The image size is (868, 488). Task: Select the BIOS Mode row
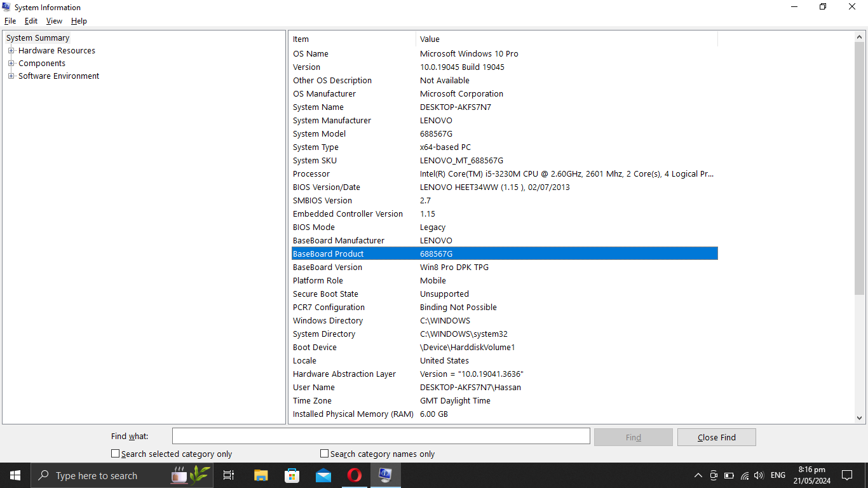point(504,227)
